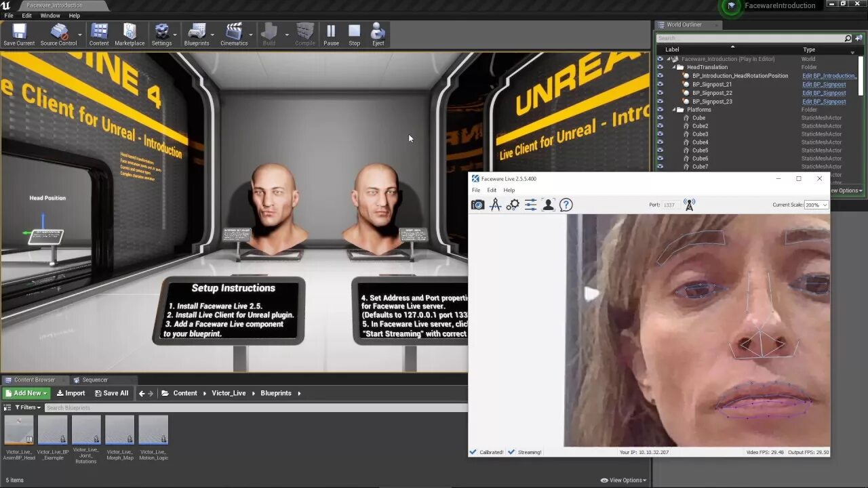Toggle visibility of BP_Introduction_HeadRotationPosition

(660, 76)
